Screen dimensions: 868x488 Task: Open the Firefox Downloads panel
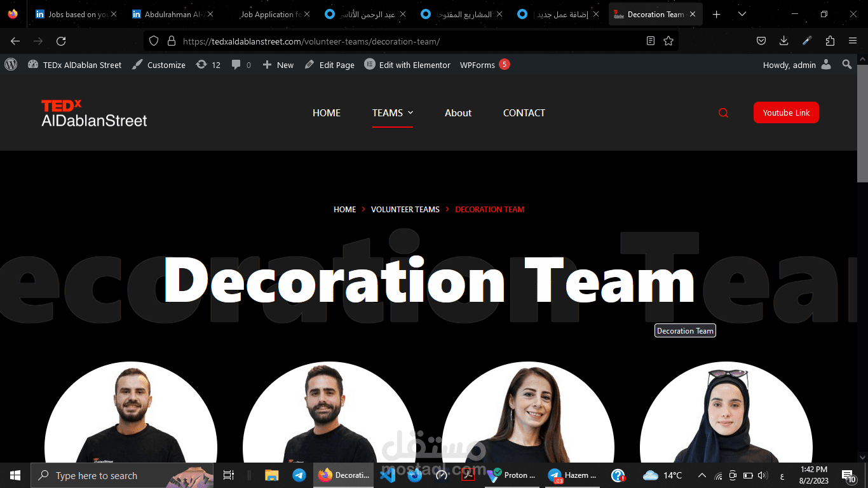pos(784,41)
